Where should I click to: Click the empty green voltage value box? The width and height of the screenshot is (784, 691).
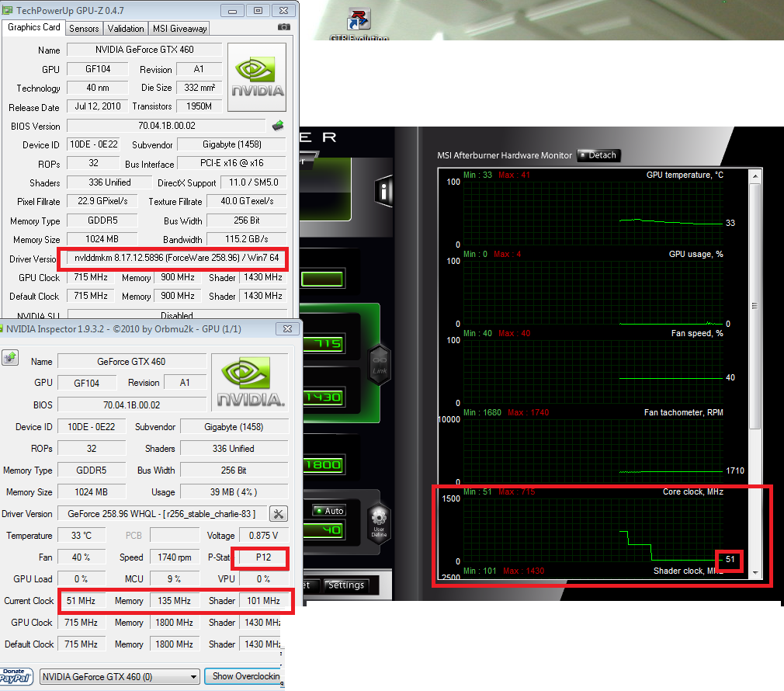pyautogui.click(x=322, y=279)
